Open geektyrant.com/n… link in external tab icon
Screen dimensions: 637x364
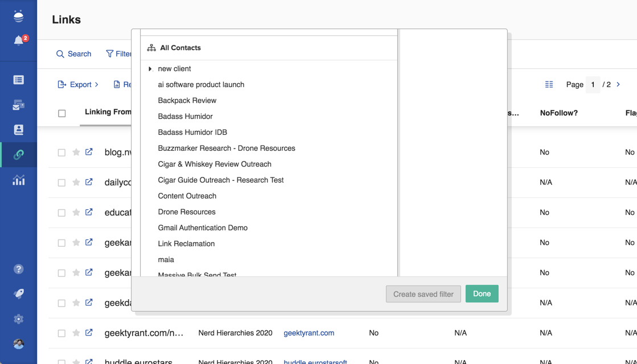point(89,333)
